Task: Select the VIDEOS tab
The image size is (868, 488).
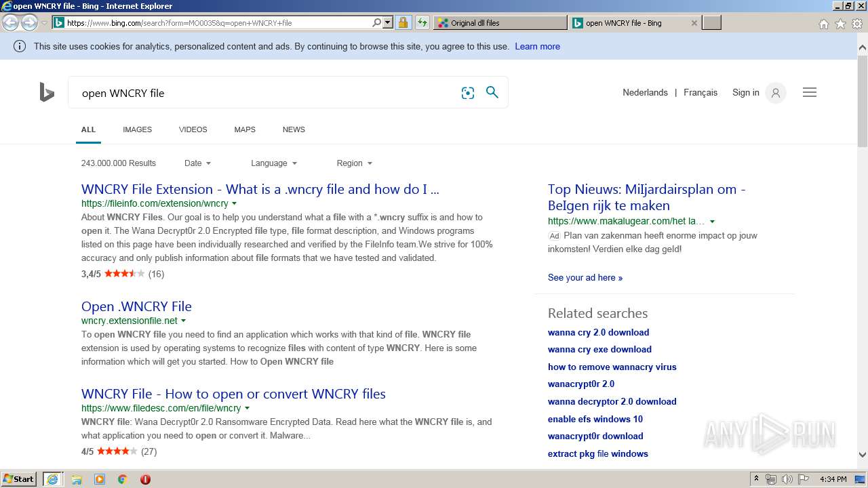Action: (x=193, y=129)
